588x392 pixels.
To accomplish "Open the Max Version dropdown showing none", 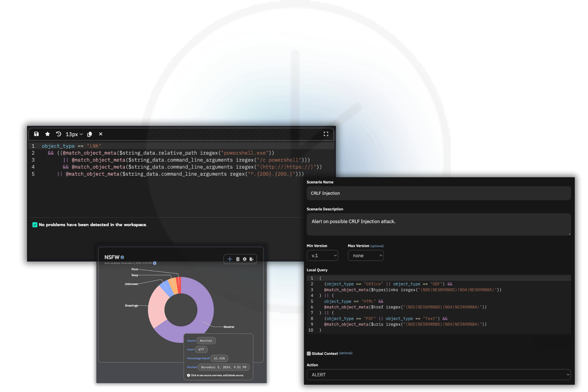I will point(366,256).
